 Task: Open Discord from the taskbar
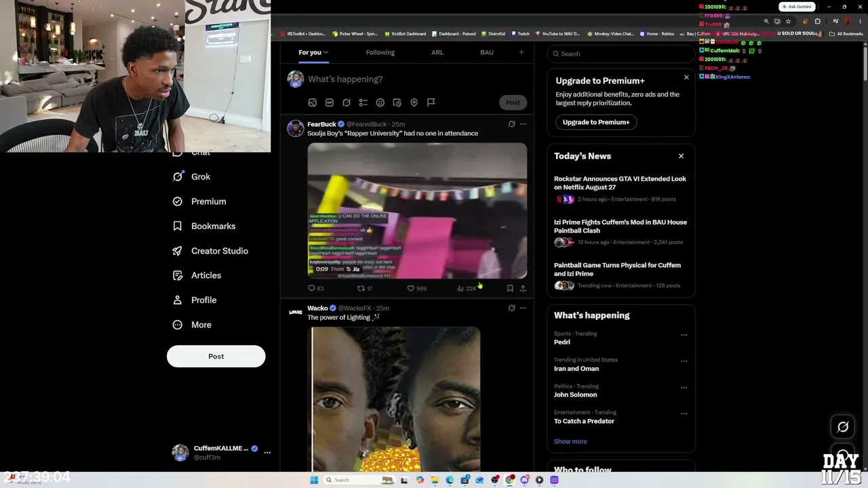tap(524, 480)
